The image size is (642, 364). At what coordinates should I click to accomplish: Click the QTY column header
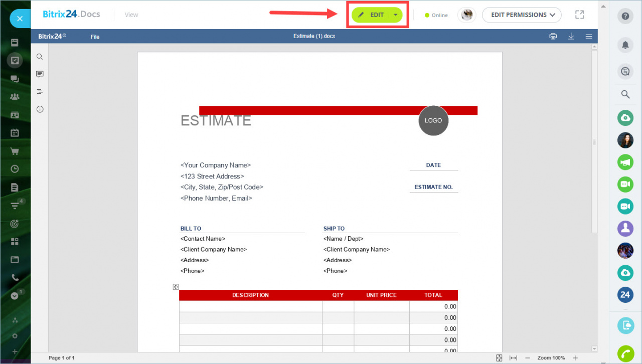tap(338, 295)
